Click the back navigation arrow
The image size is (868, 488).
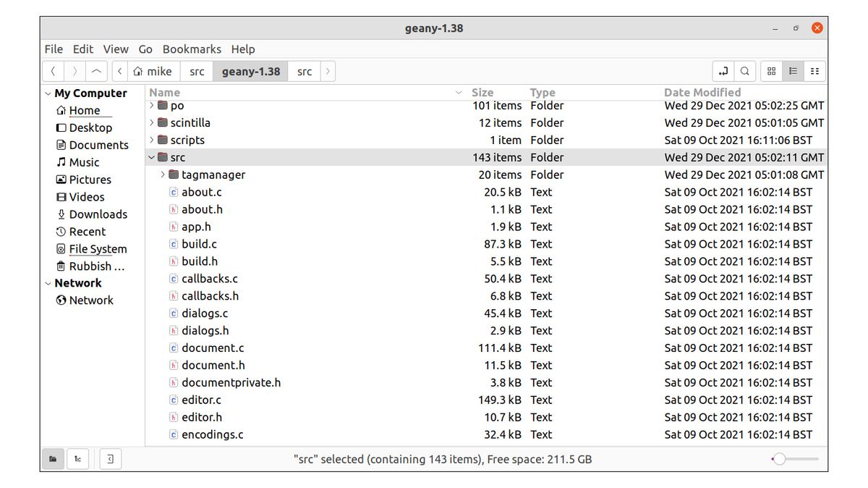53,70
